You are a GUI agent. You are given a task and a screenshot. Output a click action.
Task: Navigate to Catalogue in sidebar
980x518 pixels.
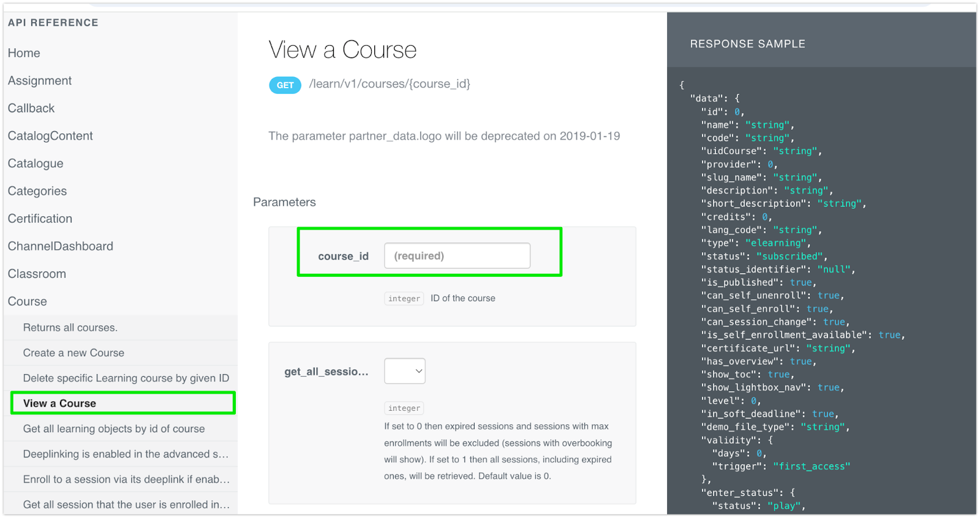point(36,163)
